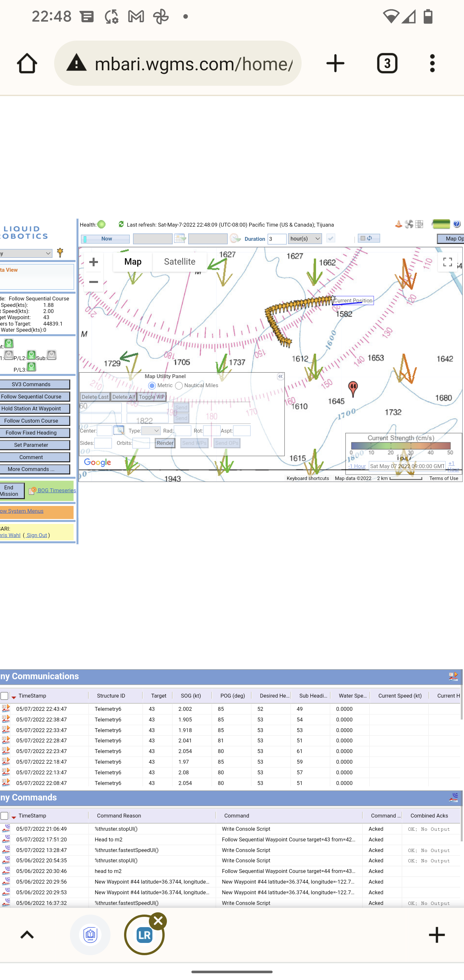This screenshot has height=980, width=464.
Task: Select the Nautical Miles radio button
Action: pyautogui.click(x=179, y=385)
